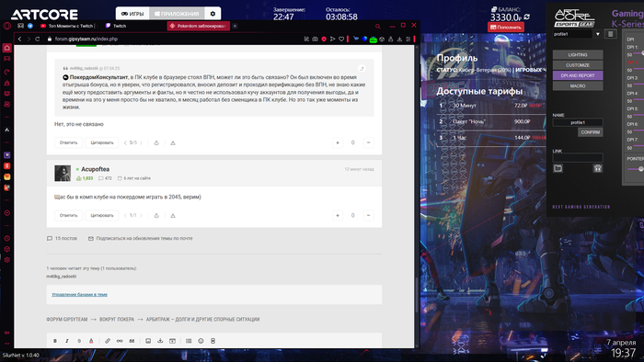The width and height of the screenshot is (644, 362).
Task: Toggle bold in reply editor
Action: pos(55,341)
